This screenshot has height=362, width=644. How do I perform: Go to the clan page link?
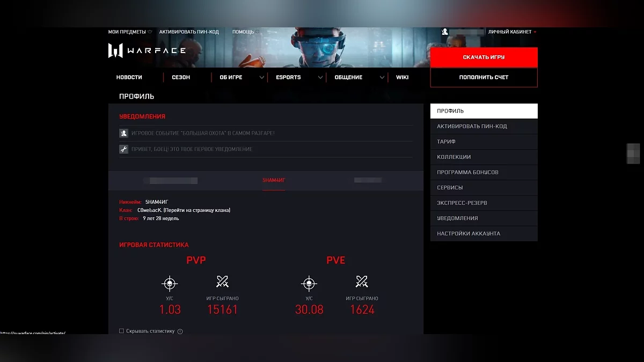197,210
